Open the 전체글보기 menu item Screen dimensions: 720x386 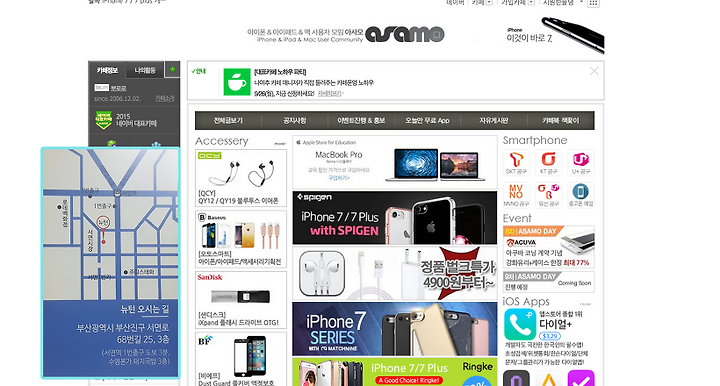228,120
